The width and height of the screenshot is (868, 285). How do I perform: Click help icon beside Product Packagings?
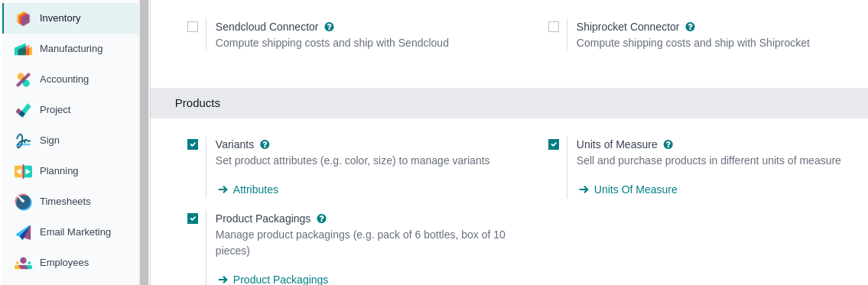(322, 219)
